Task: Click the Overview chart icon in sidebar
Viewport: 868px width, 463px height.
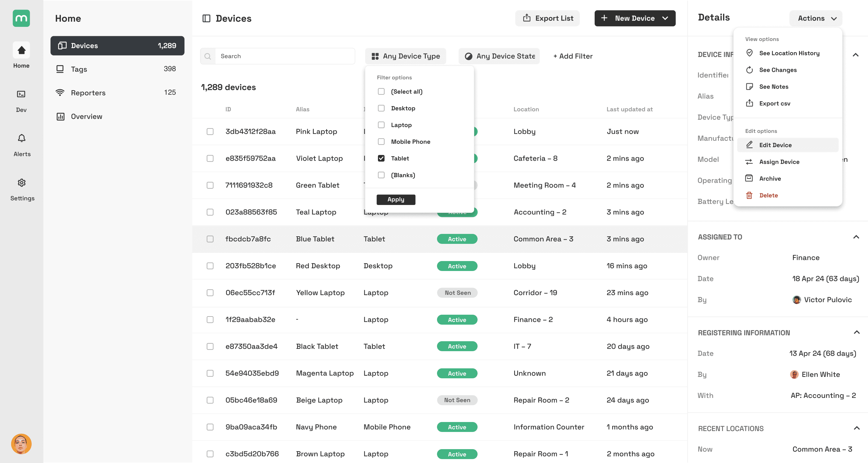Action: (x=60, y=117)
